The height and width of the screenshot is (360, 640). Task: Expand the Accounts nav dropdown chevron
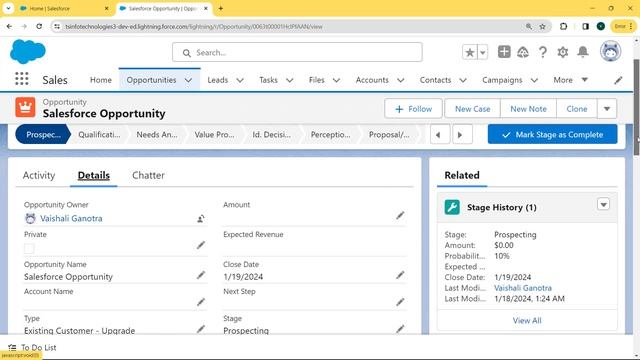tap(400, 80)
